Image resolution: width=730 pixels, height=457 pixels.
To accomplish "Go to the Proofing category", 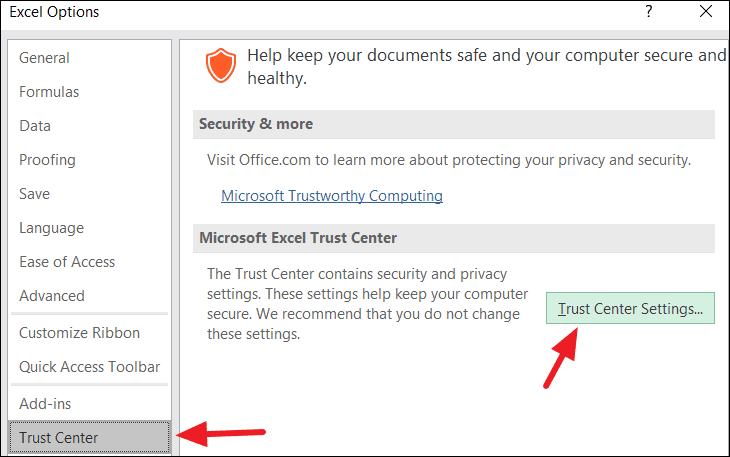I will pyautogui.click(x=47, y=160).
